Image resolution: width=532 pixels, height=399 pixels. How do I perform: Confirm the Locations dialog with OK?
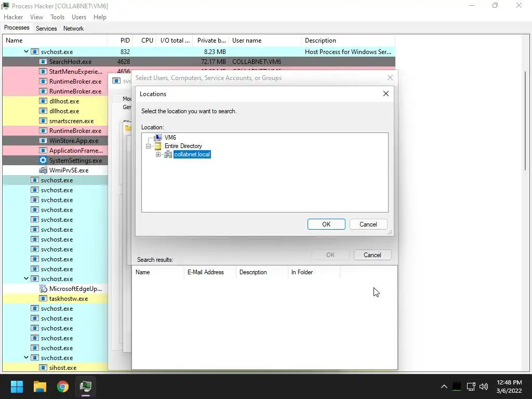coord(326,224)
